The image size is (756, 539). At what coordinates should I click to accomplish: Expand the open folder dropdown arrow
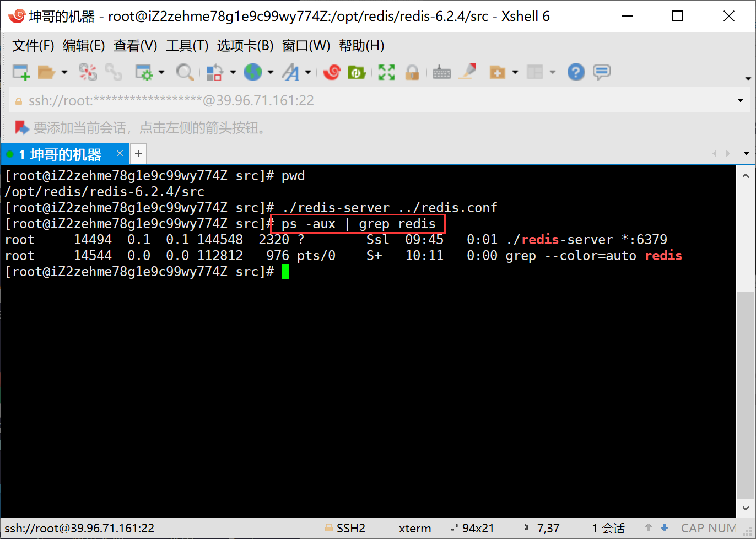point(64,72)
